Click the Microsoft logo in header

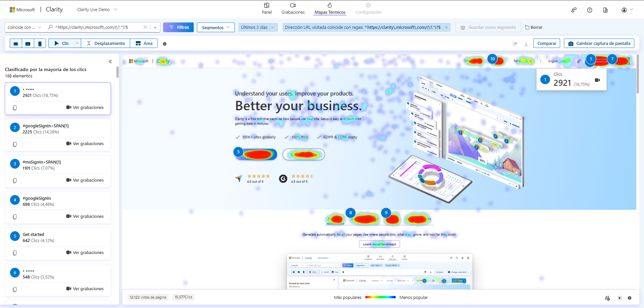click(22, 10)
